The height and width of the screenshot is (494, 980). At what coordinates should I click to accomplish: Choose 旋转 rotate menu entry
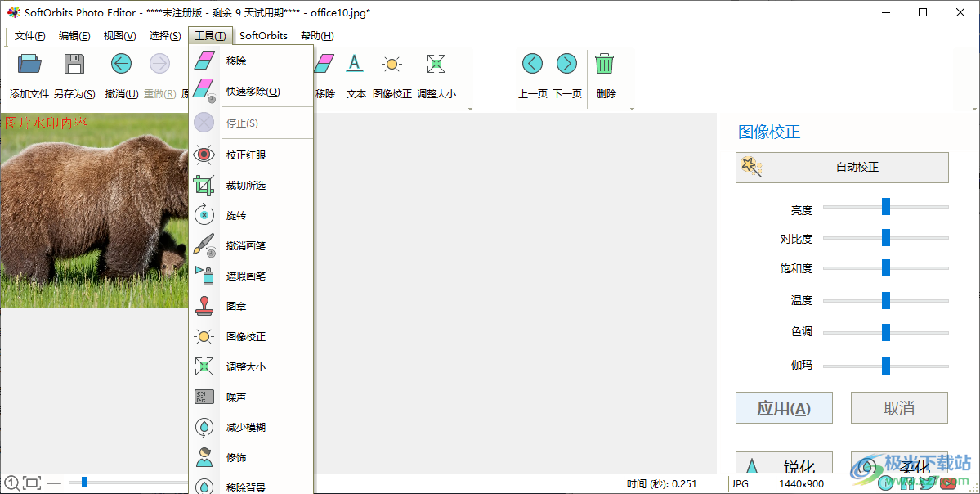coord(236,216)
